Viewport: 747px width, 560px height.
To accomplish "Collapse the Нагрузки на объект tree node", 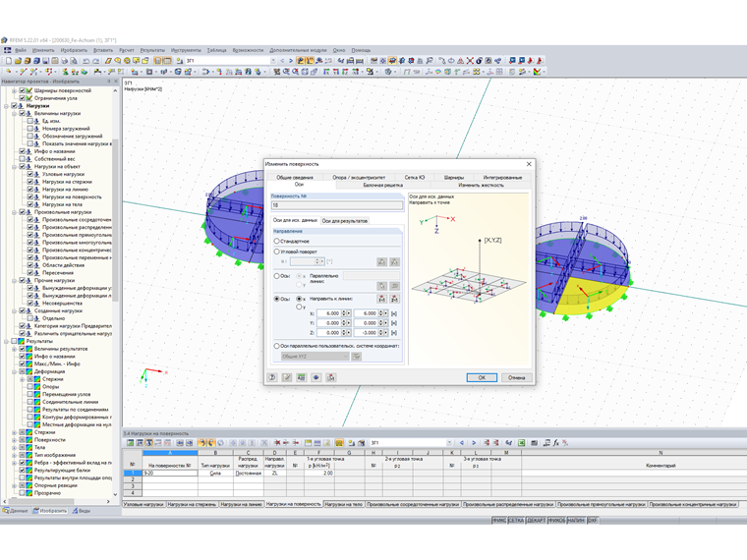I will click(x=15, y=167).
